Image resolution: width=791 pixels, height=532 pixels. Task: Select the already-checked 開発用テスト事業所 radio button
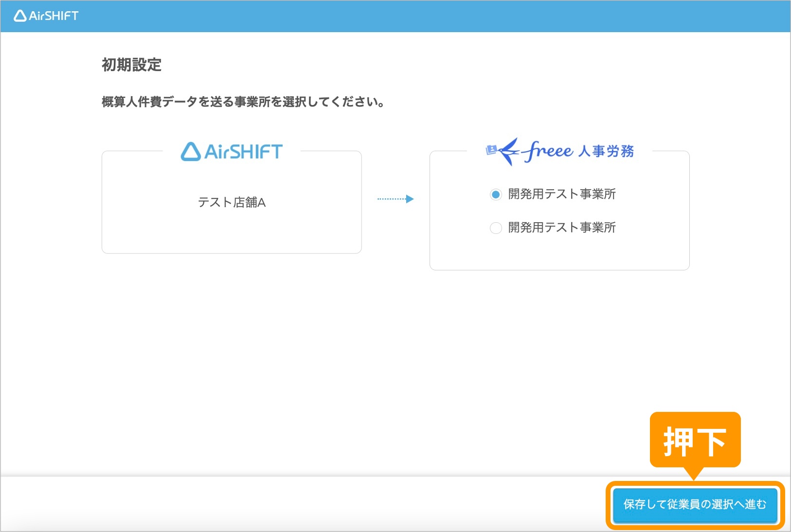tap(496, 195)
